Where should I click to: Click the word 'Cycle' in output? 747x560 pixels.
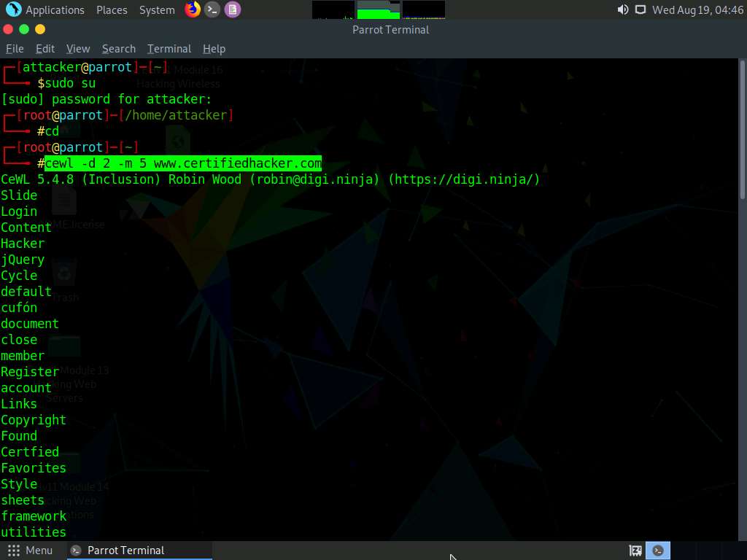pos(19,276)
